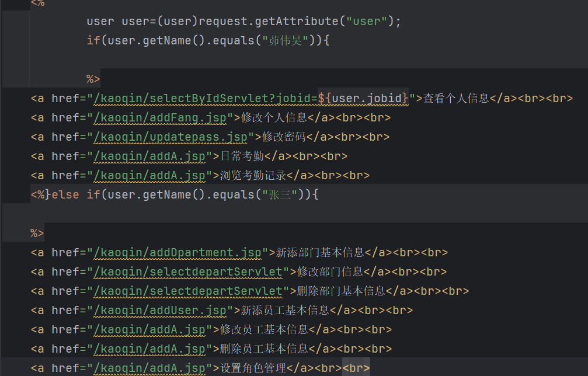This screenshot has width=588, height=376.
Task: Click the 设置角色管理 link text
Action: [x=253, y=368]
